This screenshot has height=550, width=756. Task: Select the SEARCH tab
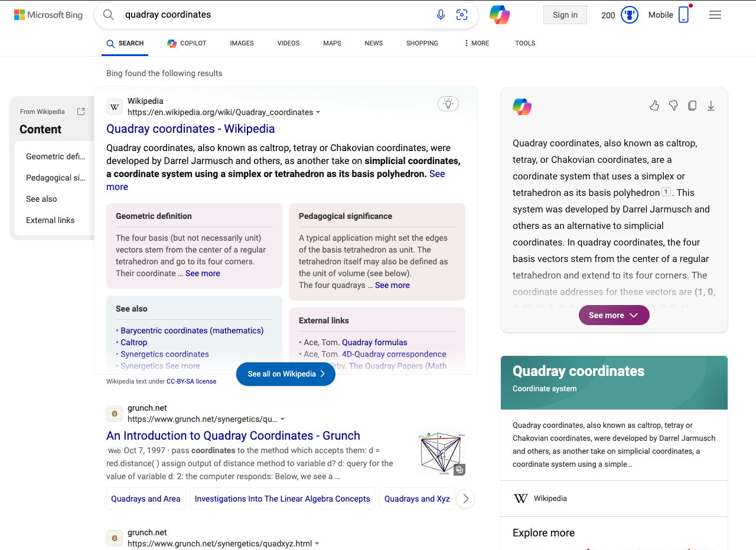pyautogui.click(x=125, y=43)
